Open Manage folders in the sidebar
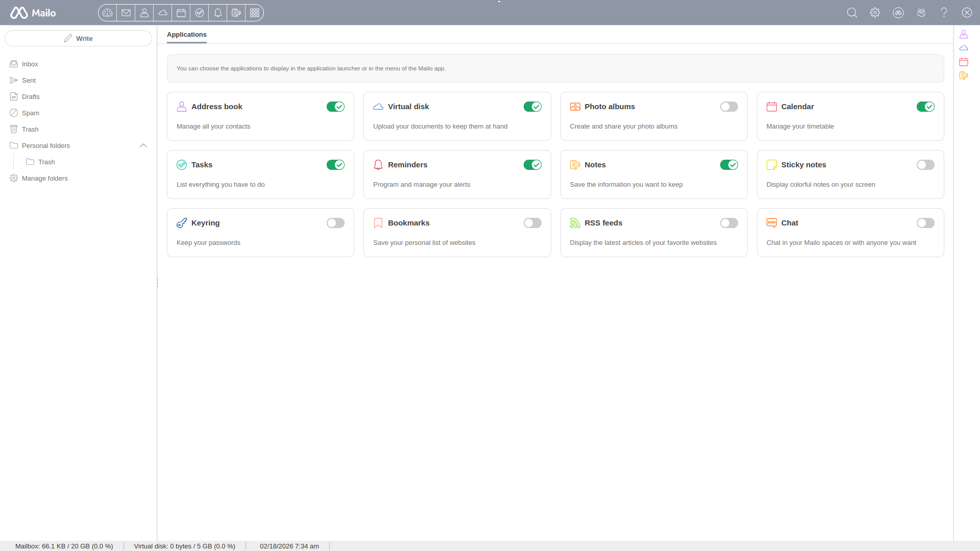 (44, 178)
